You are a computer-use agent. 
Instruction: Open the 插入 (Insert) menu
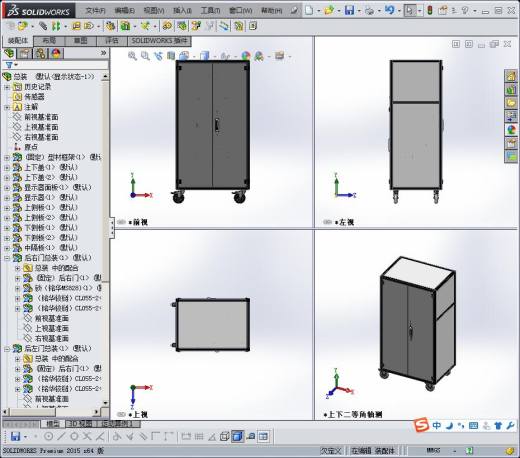[x=182, y=11]
